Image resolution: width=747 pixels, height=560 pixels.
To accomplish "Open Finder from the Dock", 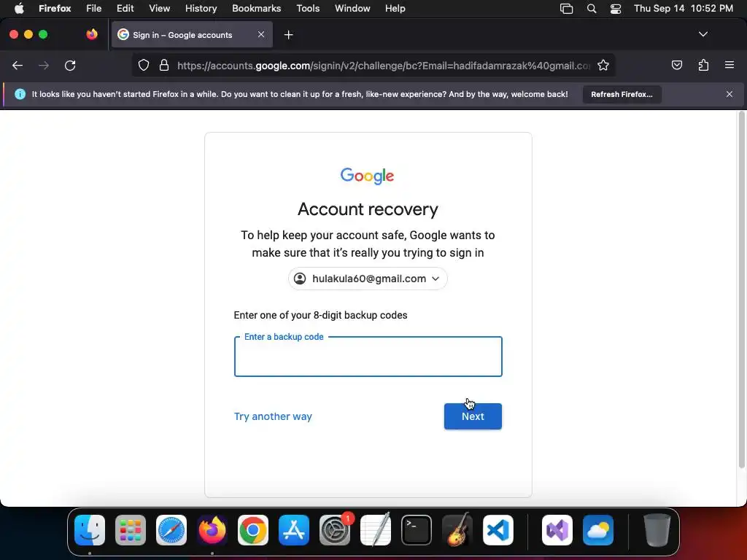I will click(90, 530).
